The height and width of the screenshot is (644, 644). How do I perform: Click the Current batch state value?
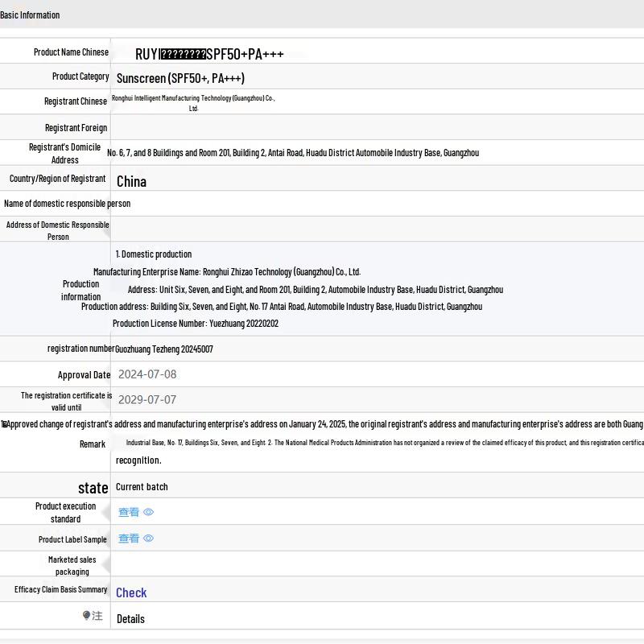click(142, 487)
